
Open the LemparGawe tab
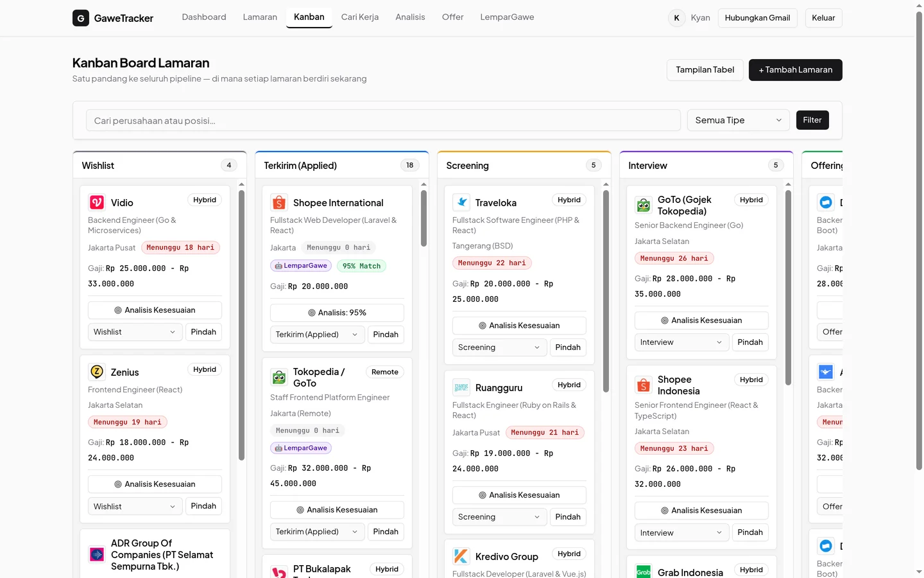[507, 17]
